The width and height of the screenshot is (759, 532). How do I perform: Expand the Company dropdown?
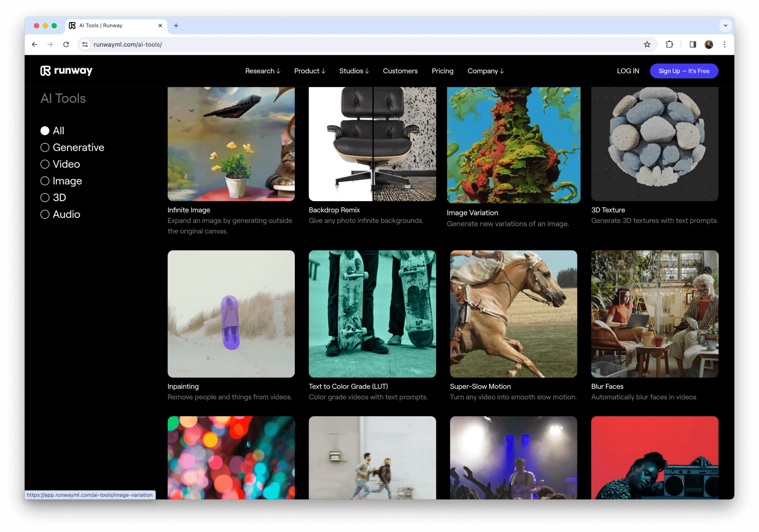(485, 71)
